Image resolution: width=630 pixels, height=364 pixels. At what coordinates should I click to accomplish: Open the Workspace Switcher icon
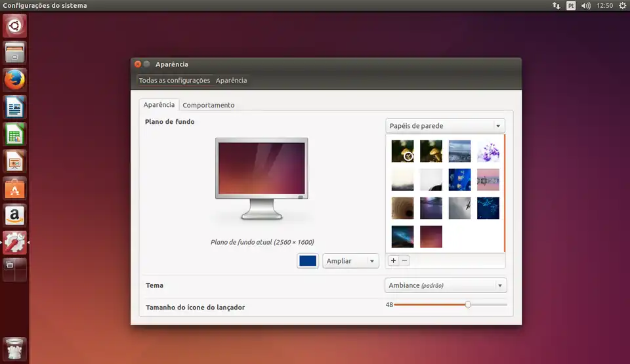pos(14,270)
